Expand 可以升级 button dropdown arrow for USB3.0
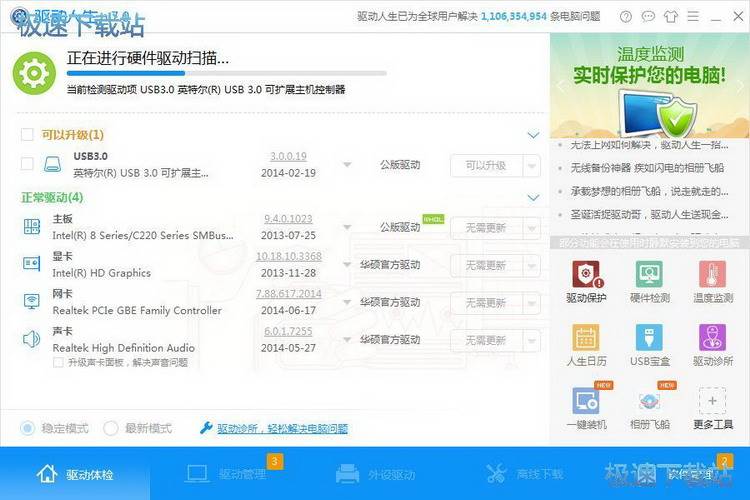Screen dimensions: 750x500 click(532, 166)
